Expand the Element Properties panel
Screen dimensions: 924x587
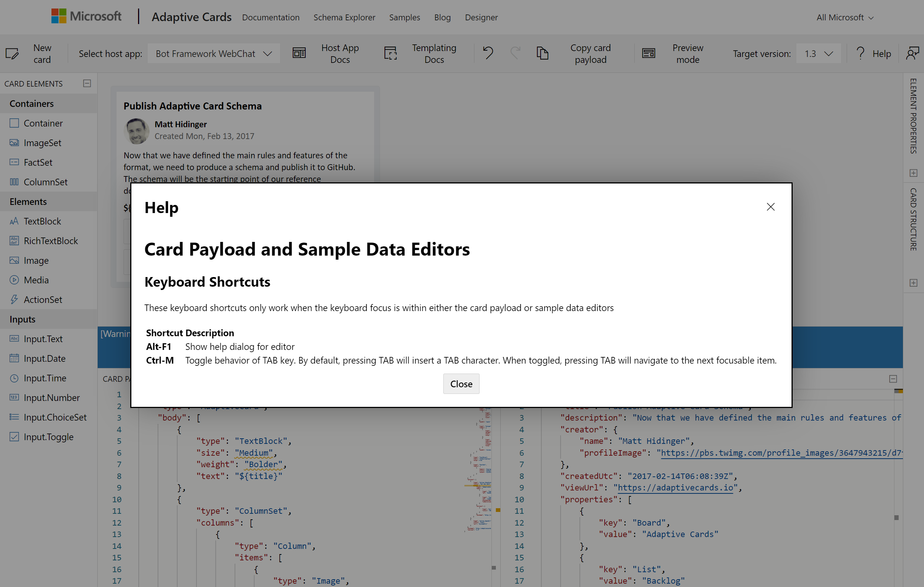914,173
